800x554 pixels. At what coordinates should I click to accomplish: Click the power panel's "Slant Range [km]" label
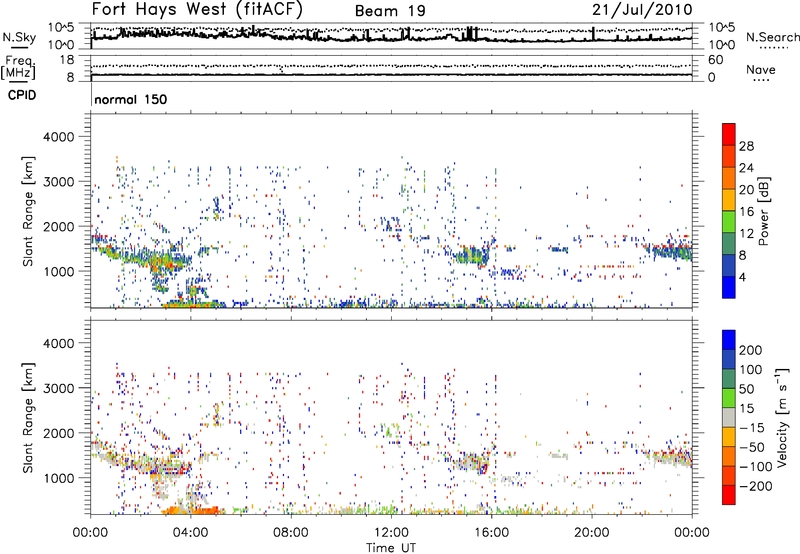coord(28,211)
